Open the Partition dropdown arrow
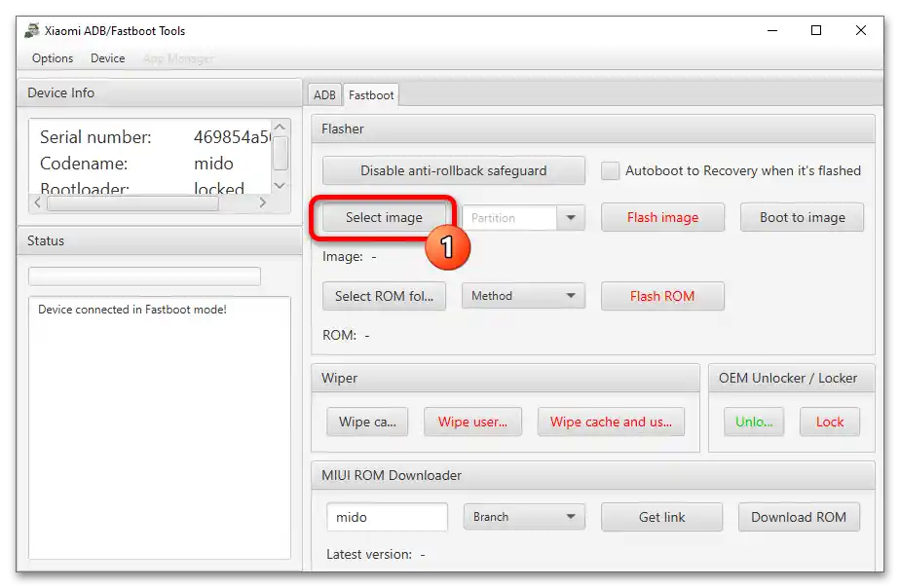 pos(571,218)
